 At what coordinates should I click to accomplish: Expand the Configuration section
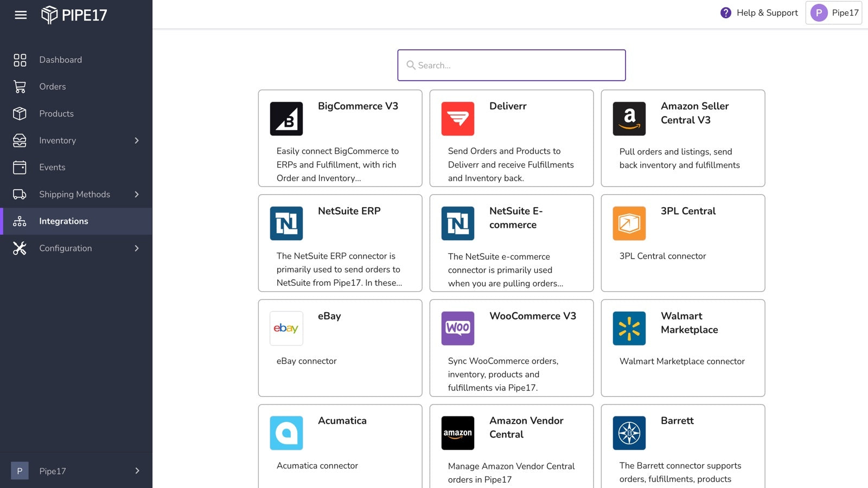click(137, 248)
